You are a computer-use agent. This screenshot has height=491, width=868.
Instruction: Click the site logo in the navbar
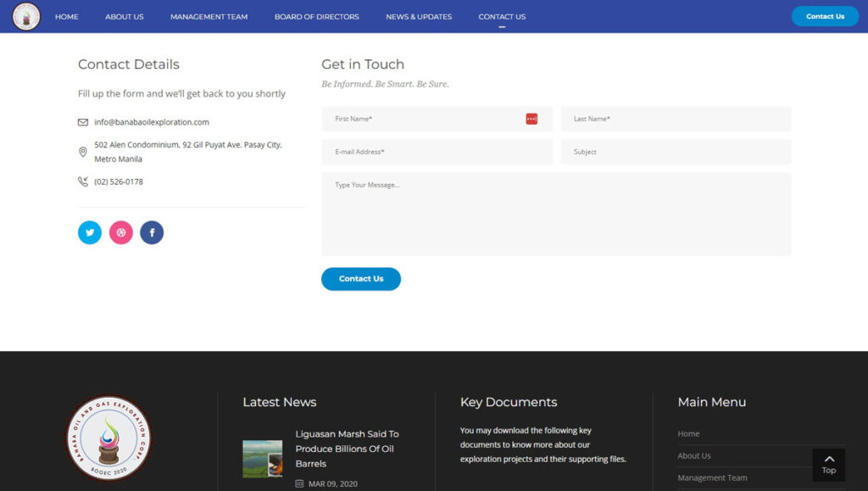pyautogui.click(x=26, y=16)
